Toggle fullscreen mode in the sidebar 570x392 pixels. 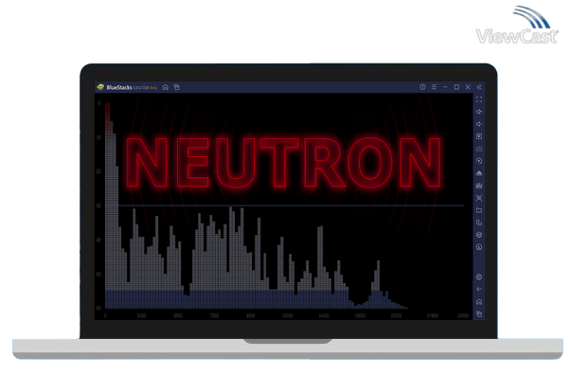[x=479, y=99]
